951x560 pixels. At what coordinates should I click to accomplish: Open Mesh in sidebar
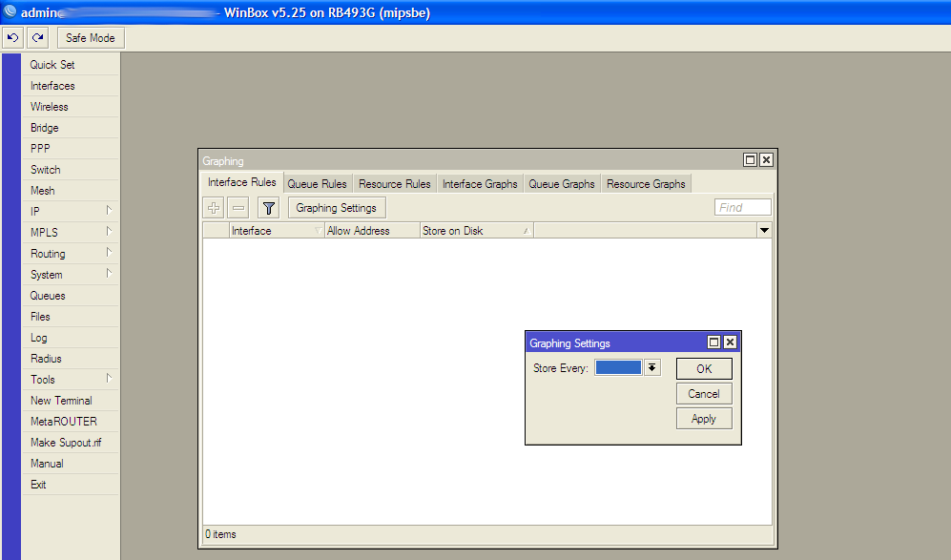click(71, 191)
